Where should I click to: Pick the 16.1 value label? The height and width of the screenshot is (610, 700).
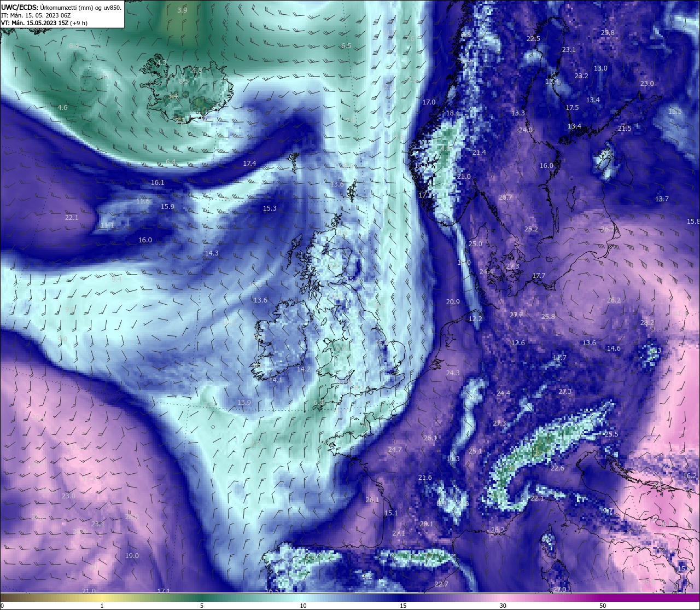157,183
